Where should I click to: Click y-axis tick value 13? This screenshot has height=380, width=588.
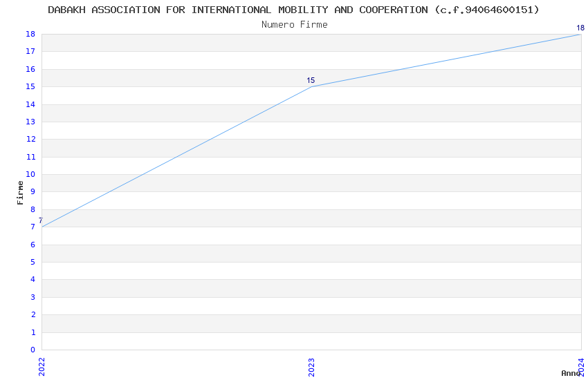pyautogui.click(x=30, y=122)
